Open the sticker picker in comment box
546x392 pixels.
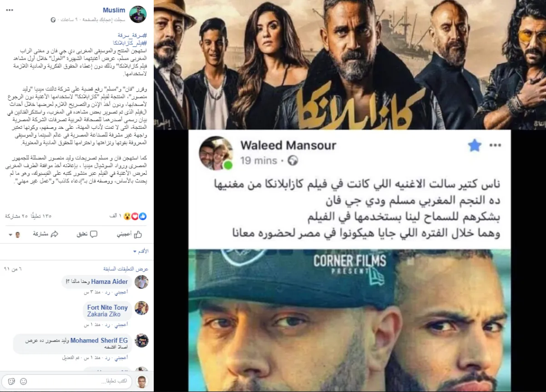pyautogui.click(x=12, y=381)
